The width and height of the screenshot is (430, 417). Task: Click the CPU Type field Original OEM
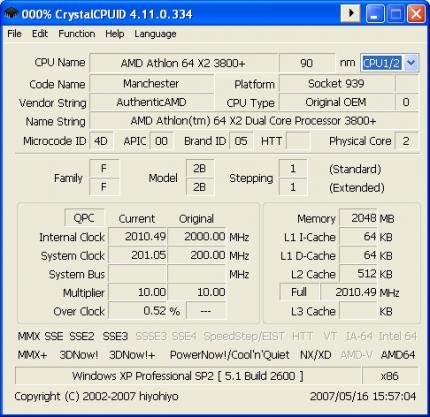(x=336, y=102)
